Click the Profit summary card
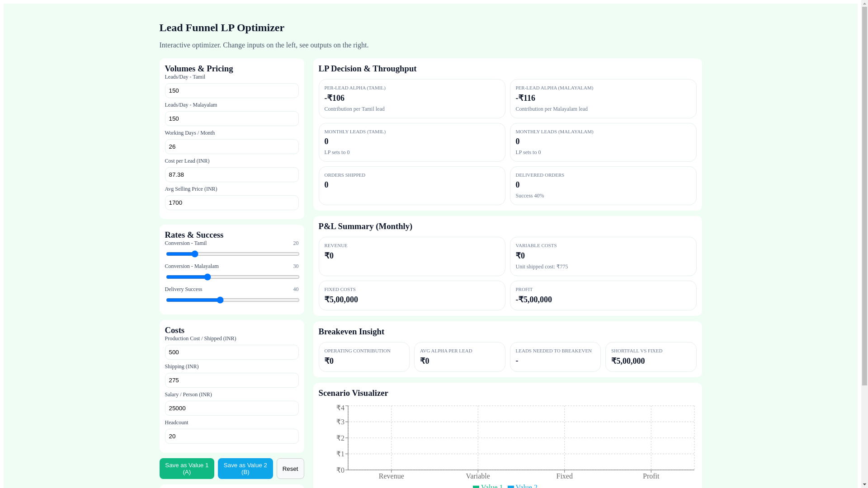Screen dimensions: 868x488 pos(603,296)
